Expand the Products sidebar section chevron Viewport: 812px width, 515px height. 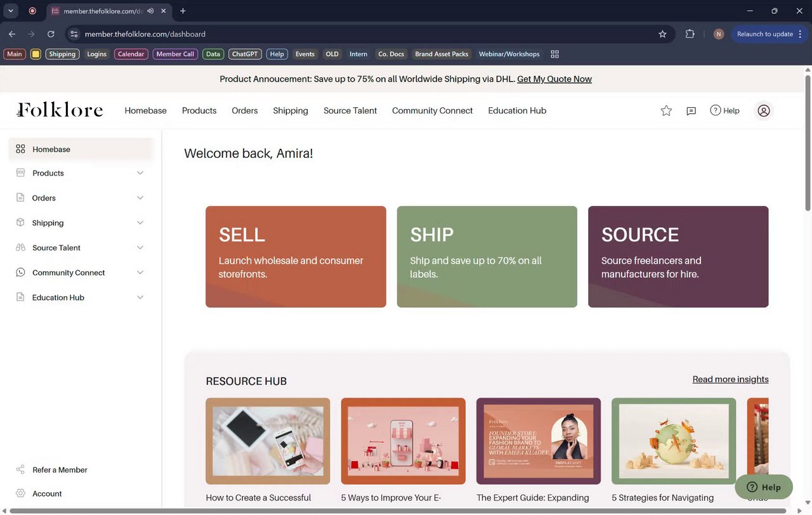coord(140,173)
